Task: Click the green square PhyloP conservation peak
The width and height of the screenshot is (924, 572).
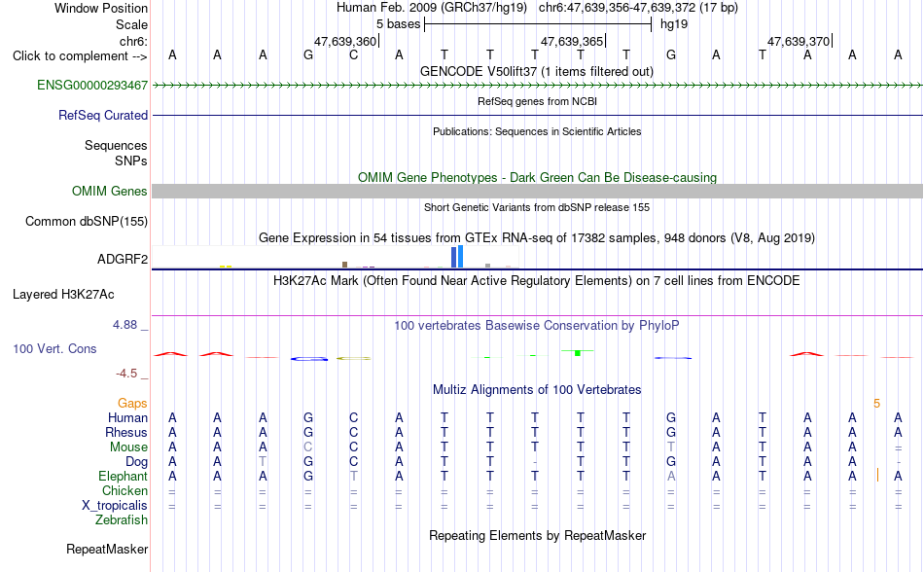Action: (578, 353)
